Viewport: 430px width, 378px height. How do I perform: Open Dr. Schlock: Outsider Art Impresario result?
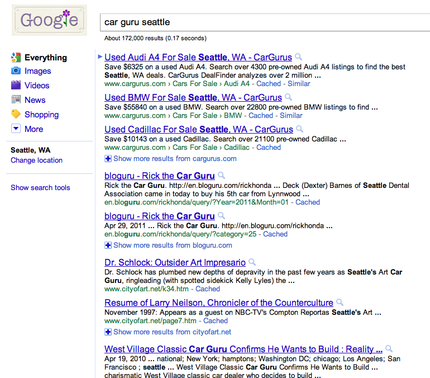pyautogui.click(x=175, y=262)
